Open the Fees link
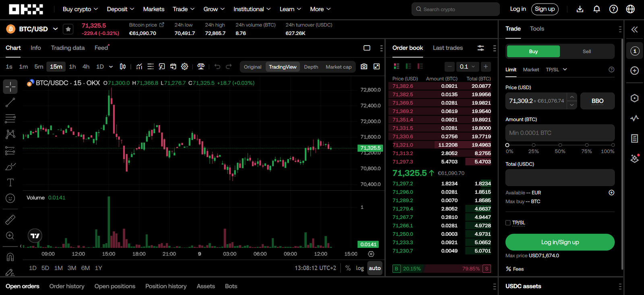The height and width of the screenshot is (295, 644). [515, 269]
